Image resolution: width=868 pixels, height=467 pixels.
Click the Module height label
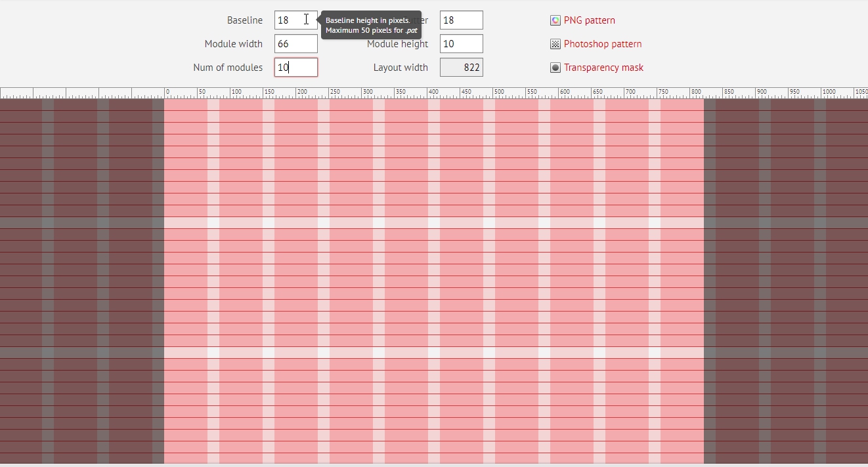pyautogui.click(x=397, y=44)
